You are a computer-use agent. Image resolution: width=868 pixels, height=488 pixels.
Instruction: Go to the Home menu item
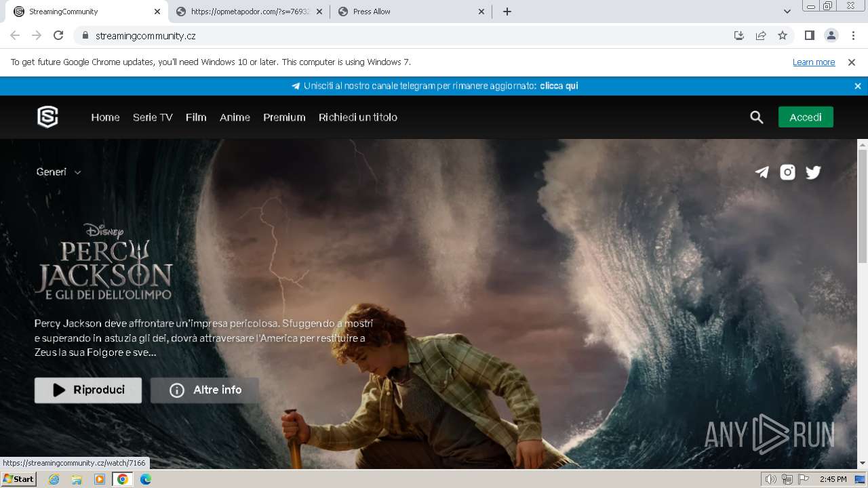point(105,117)
